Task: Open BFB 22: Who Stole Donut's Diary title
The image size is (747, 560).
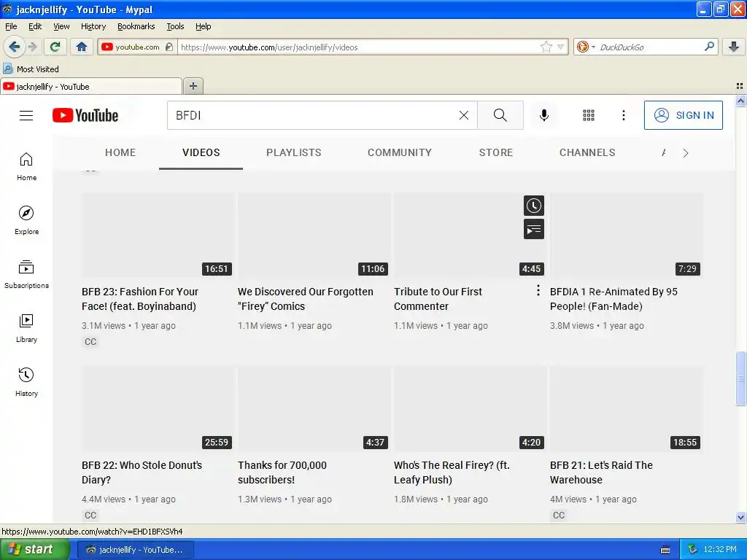Action: (142, 472)
